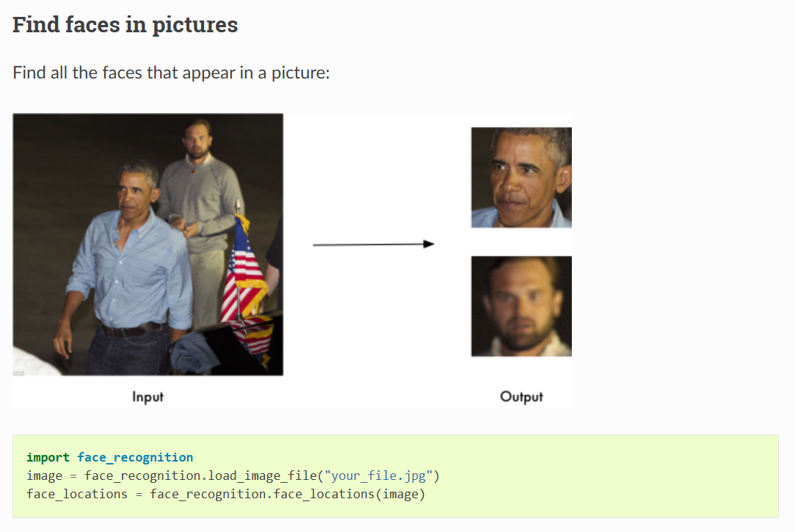795x532 pixels.
Task: Click the "Input" caption label
Action: pyautogui.click(x=148, y=396)
